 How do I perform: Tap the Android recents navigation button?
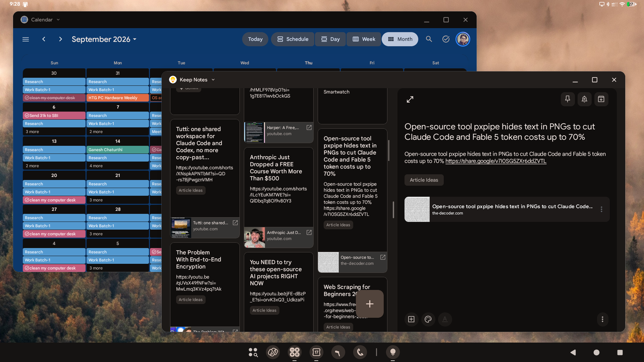click(x=620, y=352)
